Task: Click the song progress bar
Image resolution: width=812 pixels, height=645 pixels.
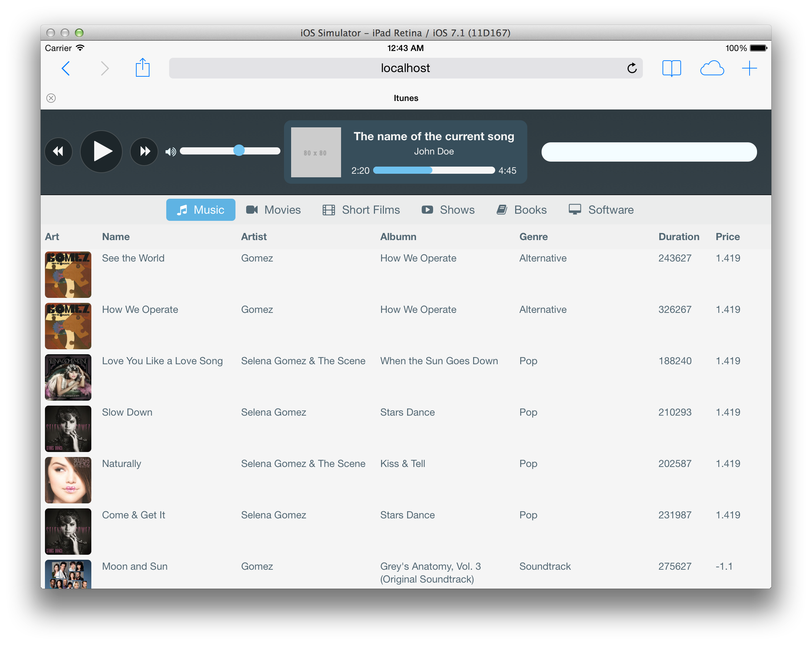Action: point(433,171)
